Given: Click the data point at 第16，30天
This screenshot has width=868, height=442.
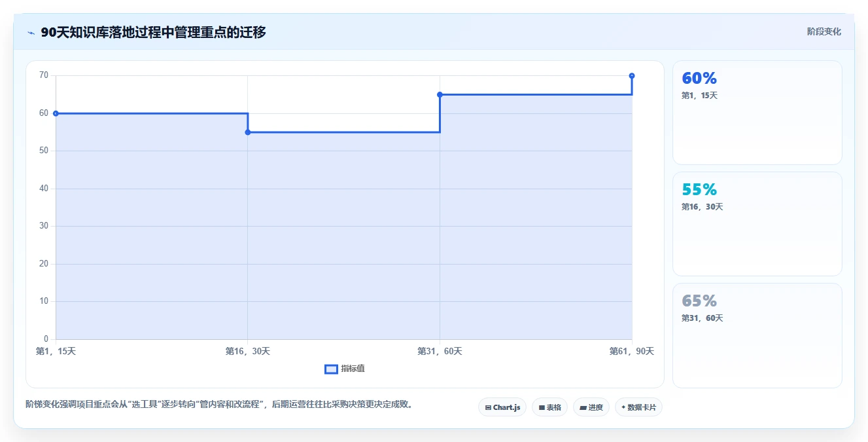Looking at the screenshot, I should pyautogui.click(x=248, y=132).
